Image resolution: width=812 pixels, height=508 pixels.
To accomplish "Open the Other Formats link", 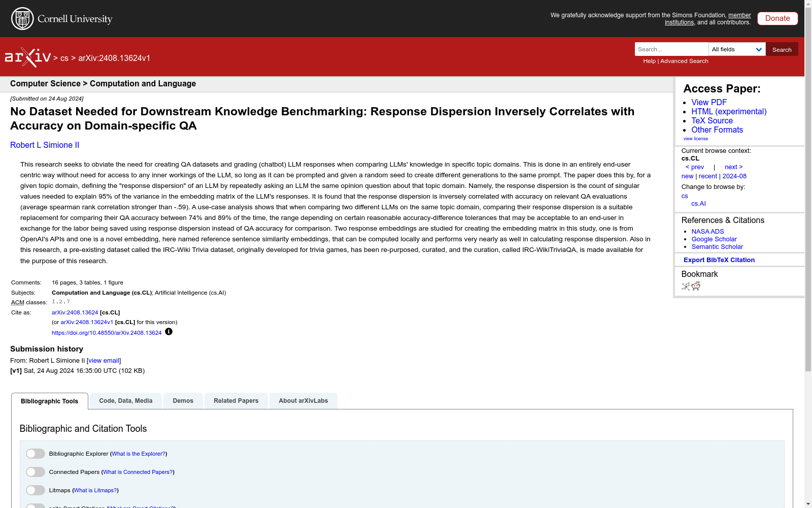I will [x=717, y=130].
